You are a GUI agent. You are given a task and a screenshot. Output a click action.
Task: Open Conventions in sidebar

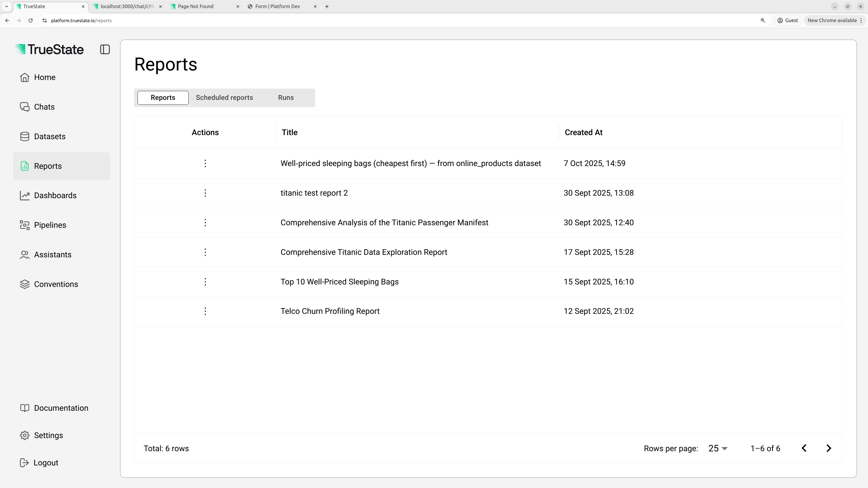point(56,284)
